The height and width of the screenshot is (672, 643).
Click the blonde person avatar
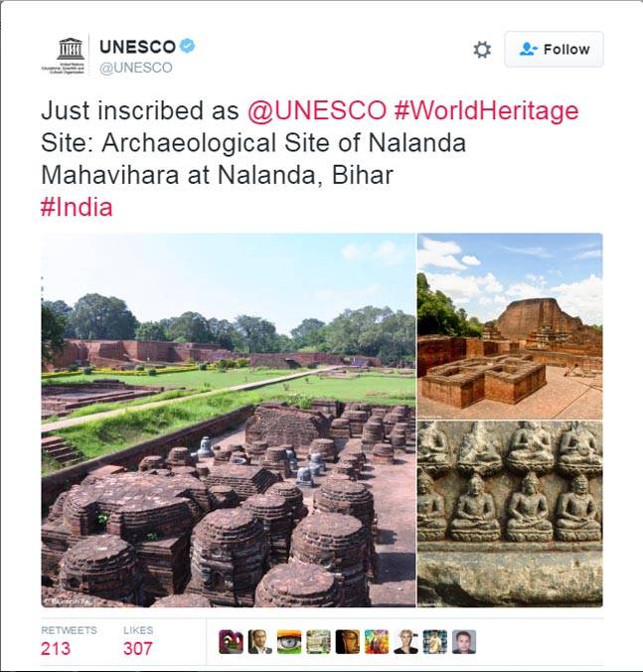pyautogui.click(x=405, y=641)
